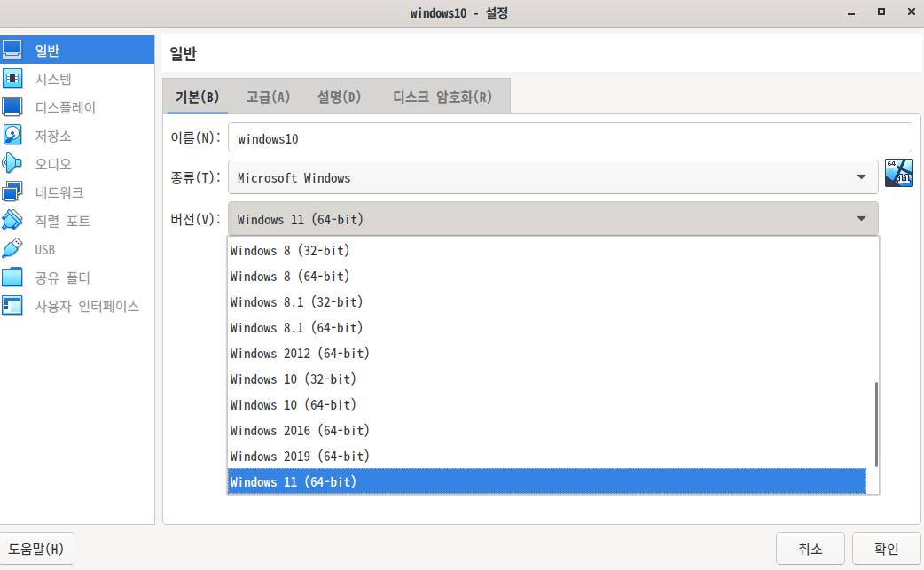Click the arrow on the 버전(V) combo box
The height and width of the screenshot is (570, 924).
tap(862, 219)
